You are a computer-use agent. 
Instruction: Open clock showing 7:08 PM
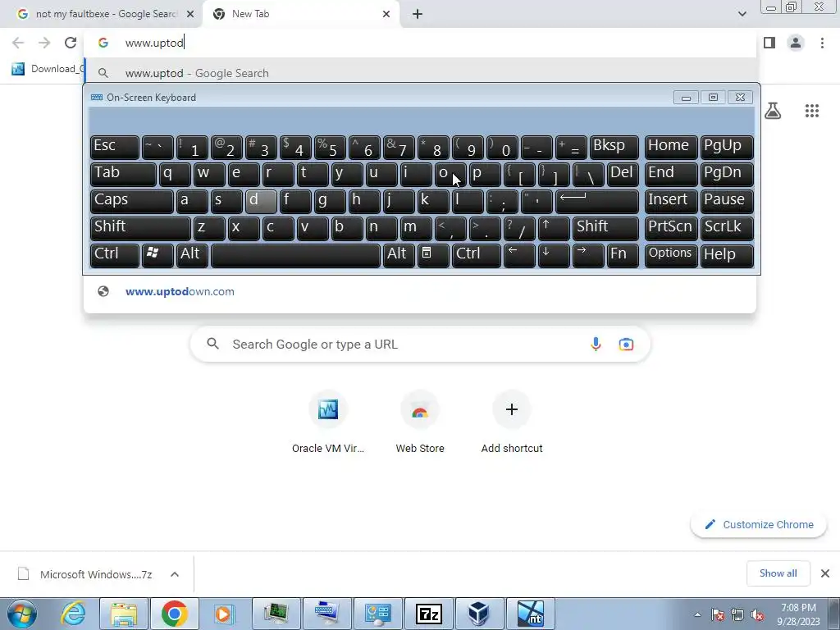[798, 614]
